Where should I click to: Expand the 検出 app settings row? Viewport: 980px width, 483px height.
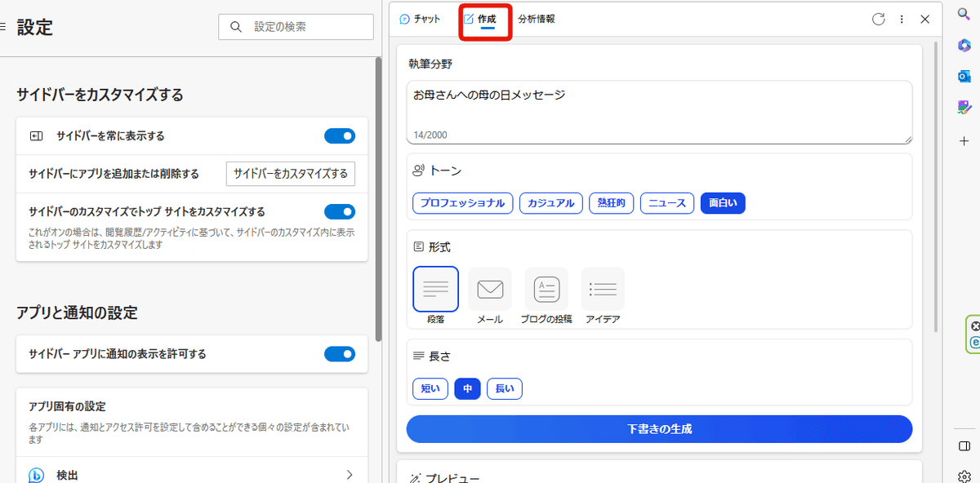coord(192,474)
